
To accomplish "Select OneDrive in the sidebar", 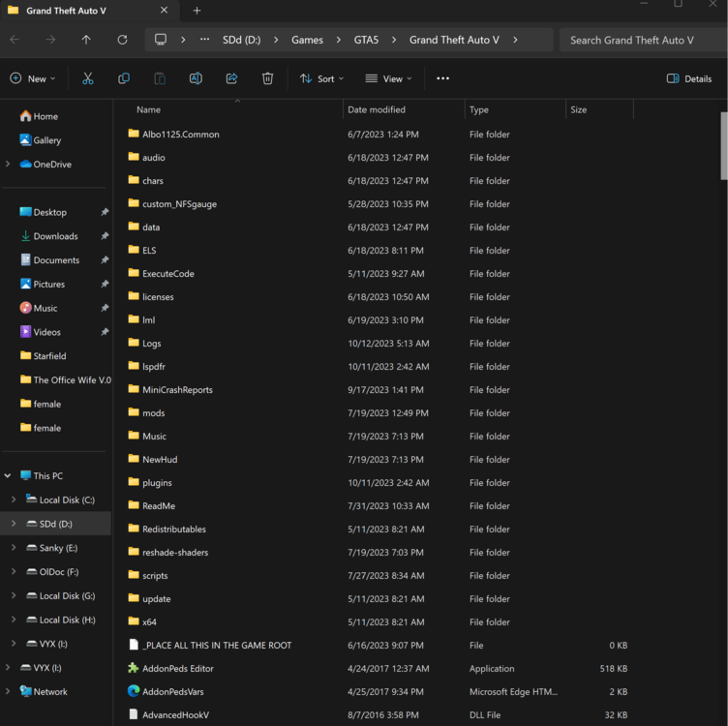I will point(45,165).
